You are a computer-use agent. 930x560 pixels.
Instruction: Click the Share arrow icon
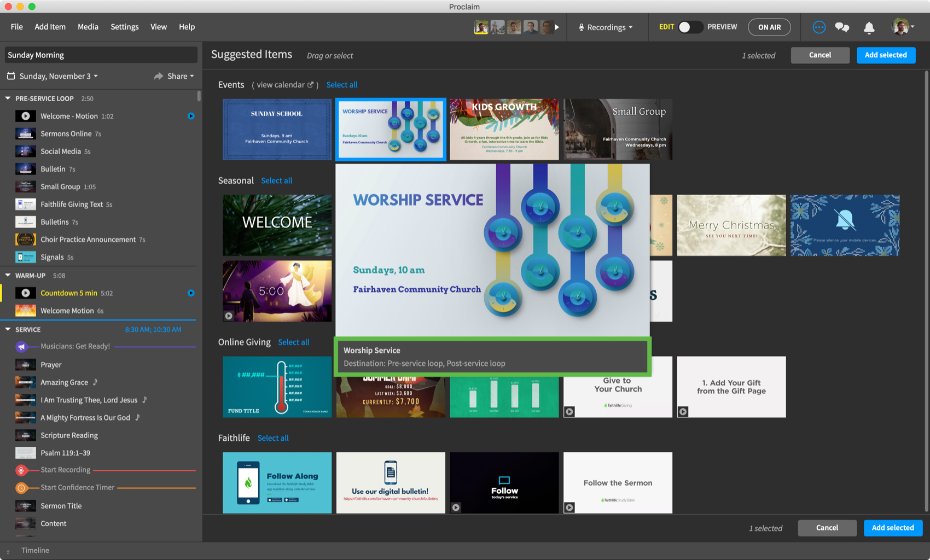159,76
